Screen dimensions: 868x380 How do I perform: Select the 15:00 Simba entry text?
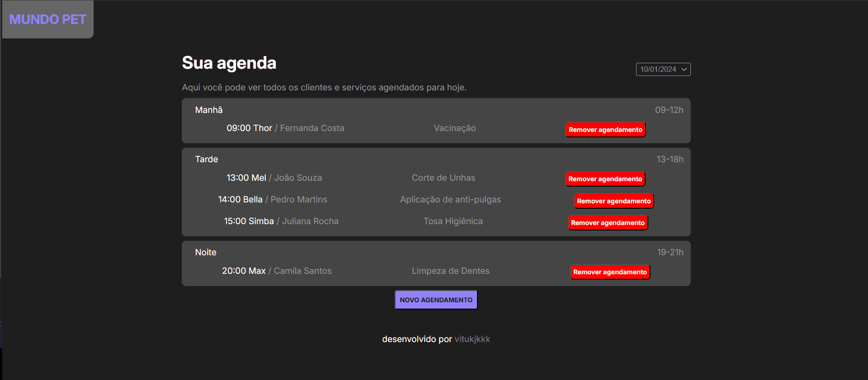click(x=249, y=221)
